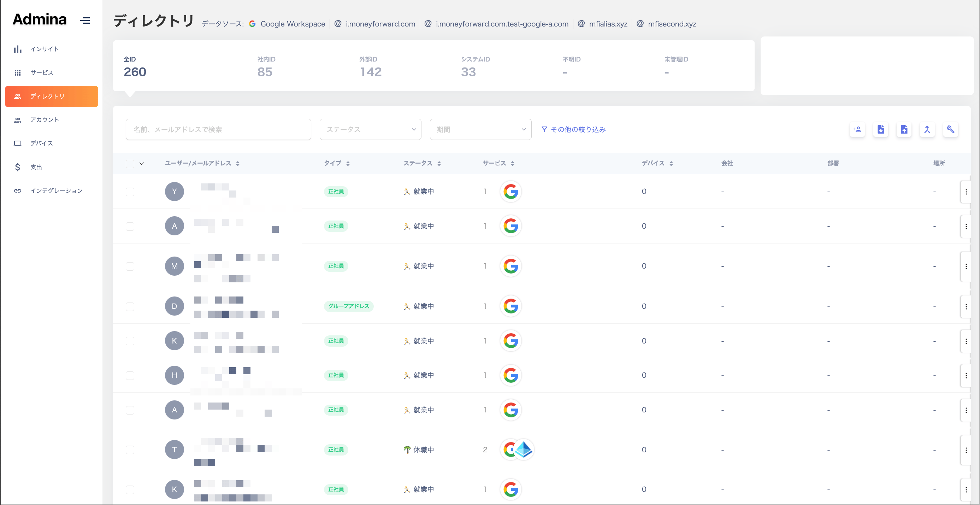Focus the name and email search field
Image resolution: width=980 pixels, height=505 pixels.
pyautogui.click(x=218, y=129)
